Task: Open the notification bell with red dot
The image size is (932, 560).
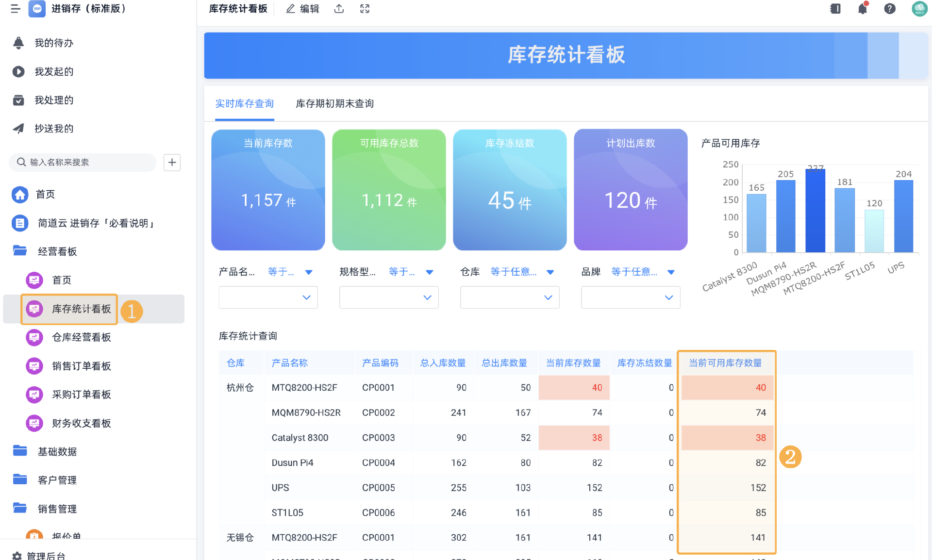Action: 863,9
